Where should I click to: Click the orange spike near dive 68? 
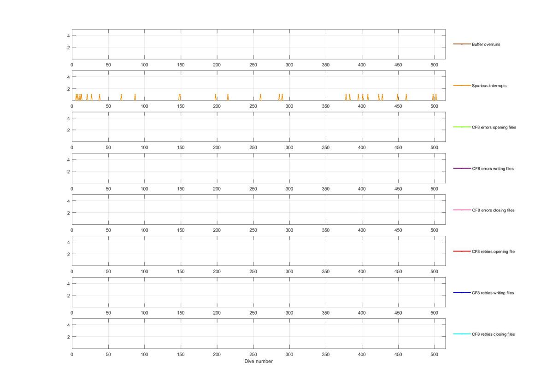pyautogui.click(x=121, y=97)
